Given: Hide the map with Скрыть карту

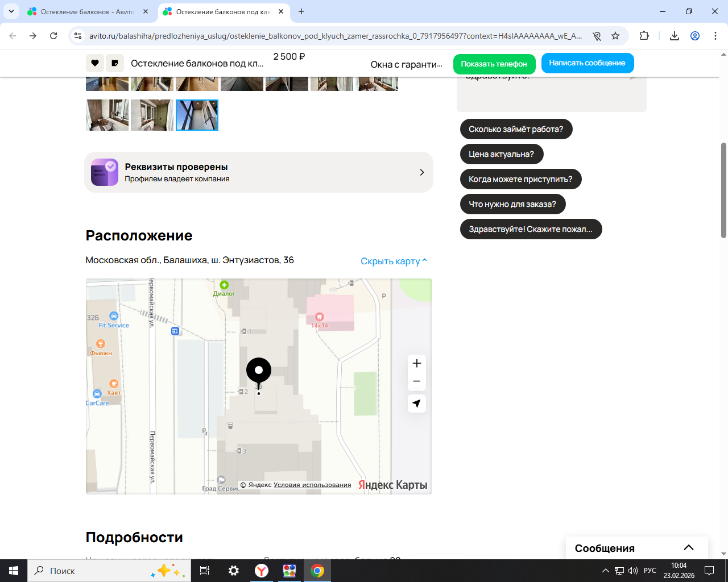Looking at the screenshot, I should tap(394, 261).
